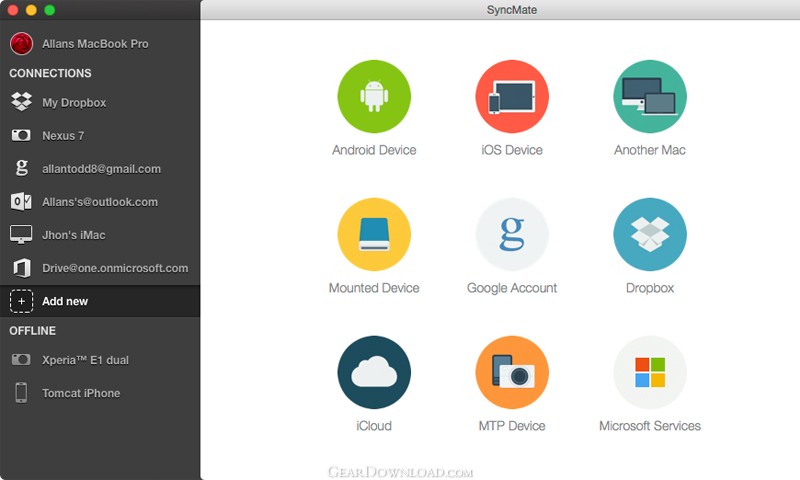
Task: Click the OFFLINE section header
Action: (x=32, y=331)
